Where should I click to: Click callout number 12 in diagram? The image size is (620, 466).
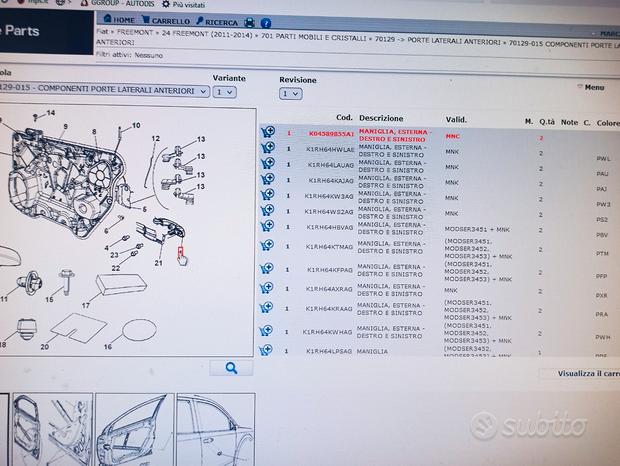point(156,138)
